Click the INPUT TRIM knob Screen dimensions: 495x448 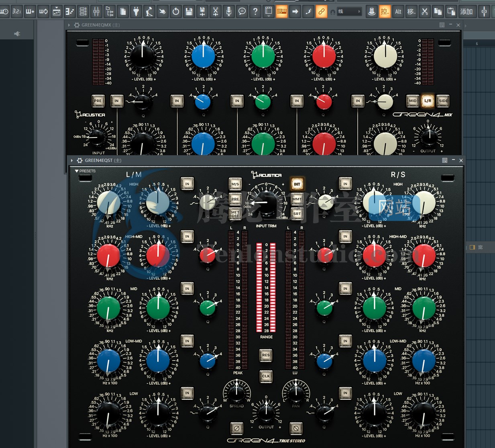(x=266, y=202)
